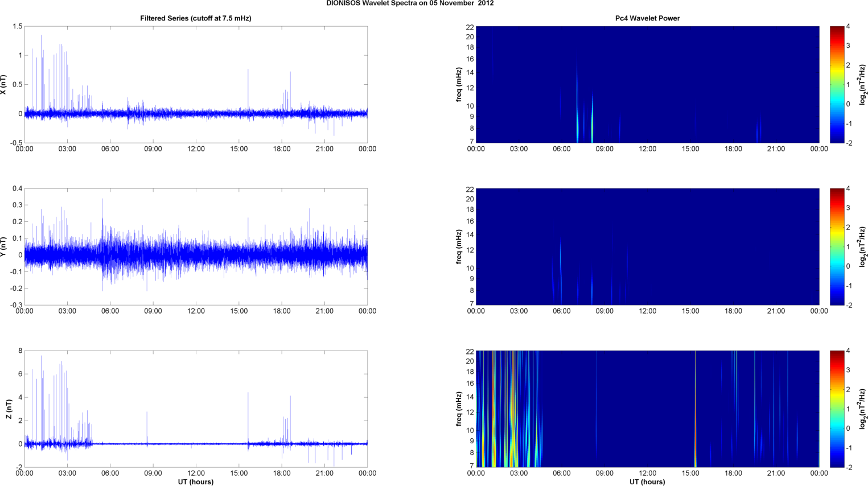The height and width of the screenshot is (486, 868).
Task: Select the 'Pc4 Wavelet Power' heading
Action: tap(647, 18)
